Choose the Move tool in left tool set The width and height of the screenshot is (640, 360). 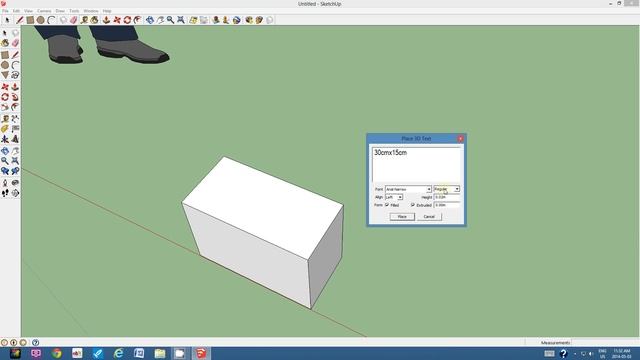tap(5, 87)
